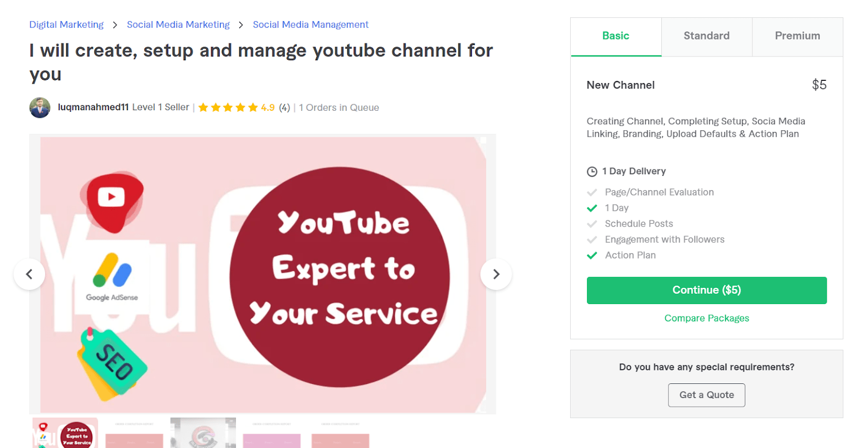
Task: Click the checkmark beside Engagement with Followers
Action: pos(592,239)
